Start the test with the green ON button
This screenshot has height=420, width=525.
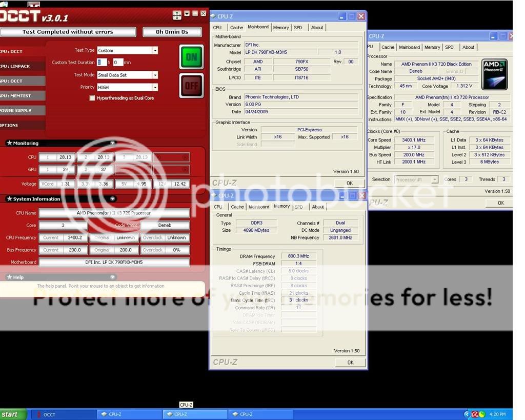coord(192,57)
